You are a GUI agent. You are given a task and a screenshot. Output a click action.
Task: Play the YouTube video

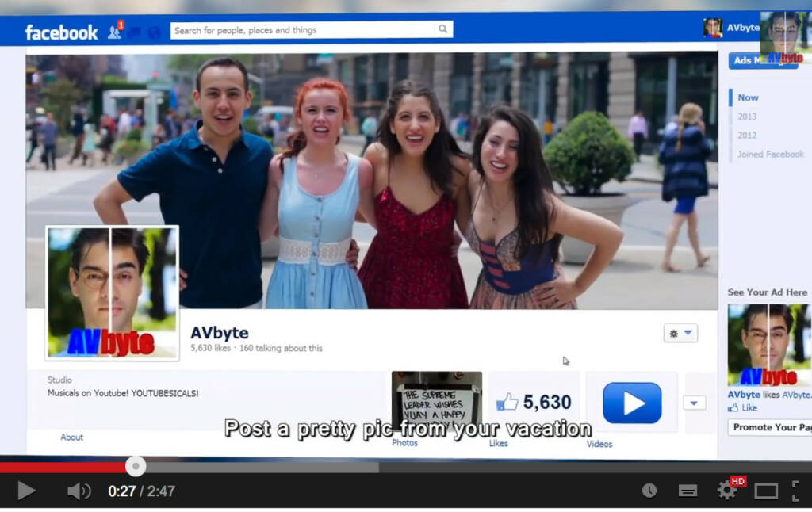(x=26, y=491)
